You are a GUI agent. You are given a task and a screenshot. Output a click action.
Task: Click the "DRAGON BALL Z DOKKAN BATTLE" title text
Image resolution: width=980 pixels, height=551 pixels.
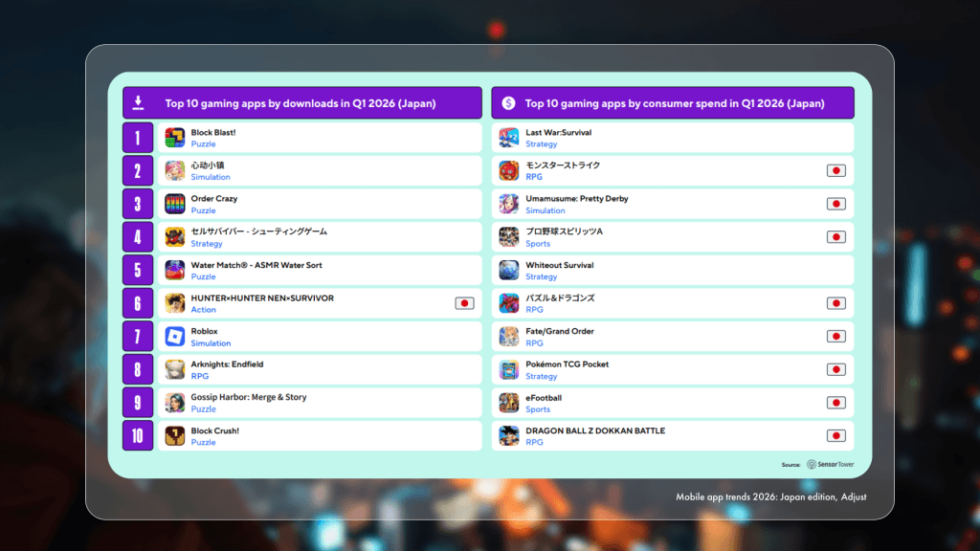pyautogui.click(x=595, y=430)
